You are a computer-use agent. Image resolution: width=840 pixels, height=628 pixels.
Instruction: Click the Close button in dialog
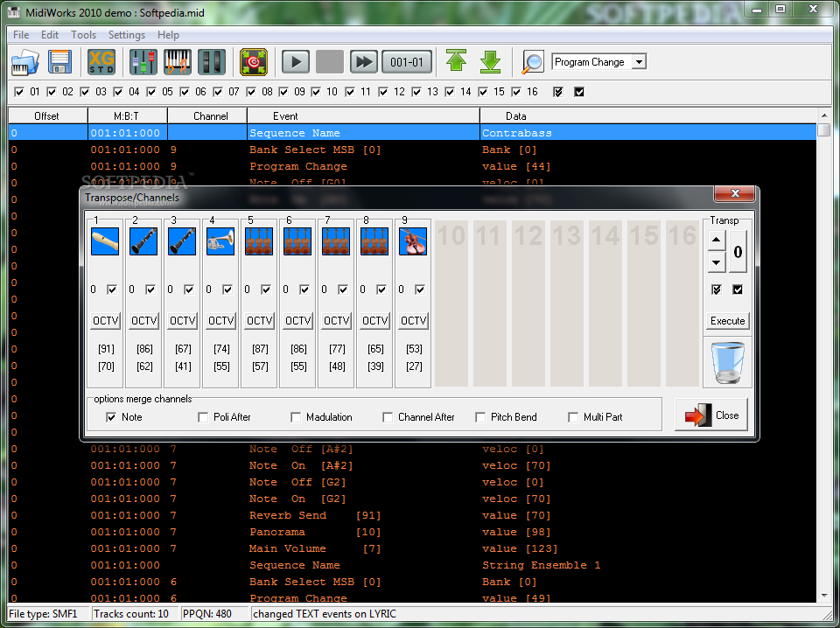[x=711, y=415]
